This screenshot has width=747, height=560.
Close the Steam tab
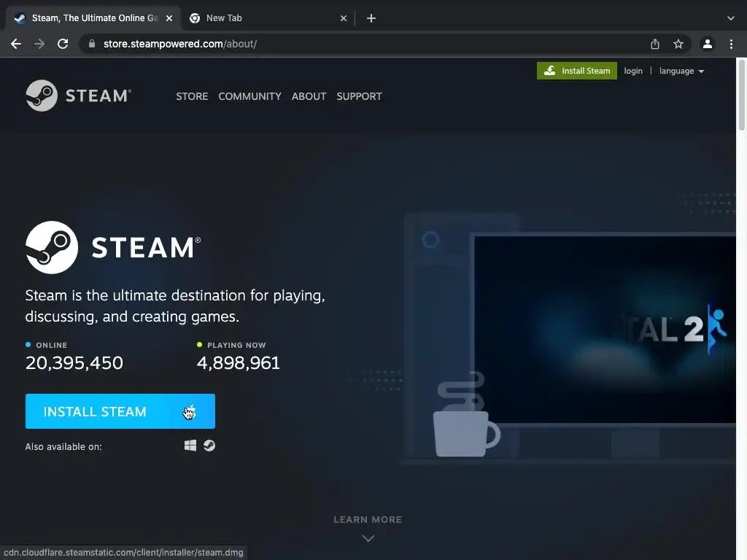pyautogui.click(x=169, y=18)
